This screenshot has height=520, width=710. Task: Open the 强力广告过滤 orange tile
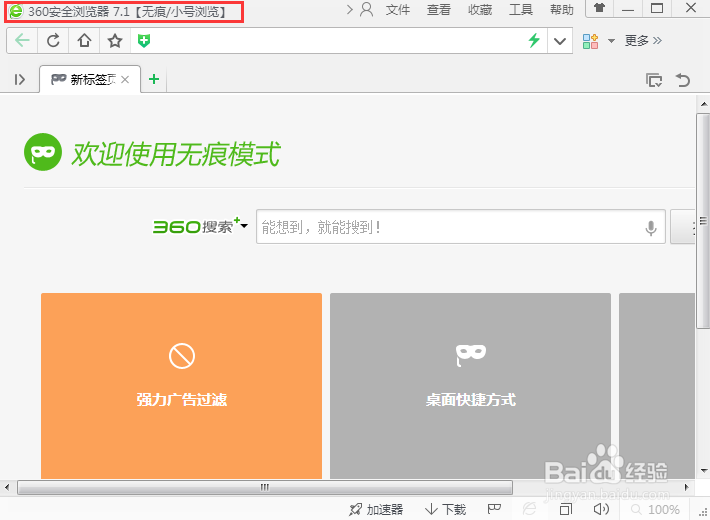pos(182,386)
